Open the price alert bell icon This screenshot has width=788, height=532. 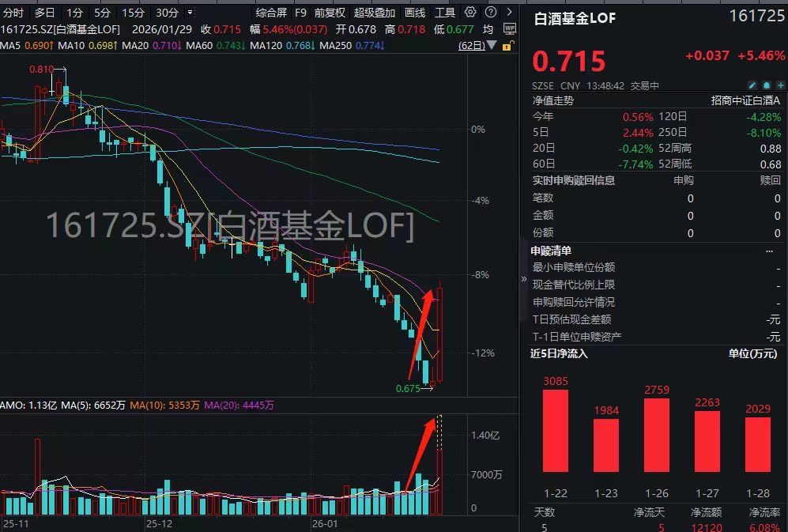point(767,85)
